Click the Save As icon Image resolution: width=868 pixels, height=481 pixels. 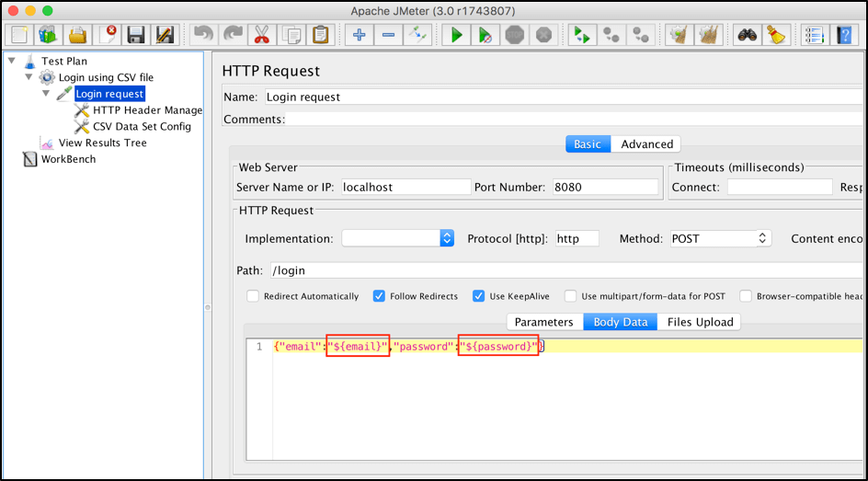click(165, 35)
